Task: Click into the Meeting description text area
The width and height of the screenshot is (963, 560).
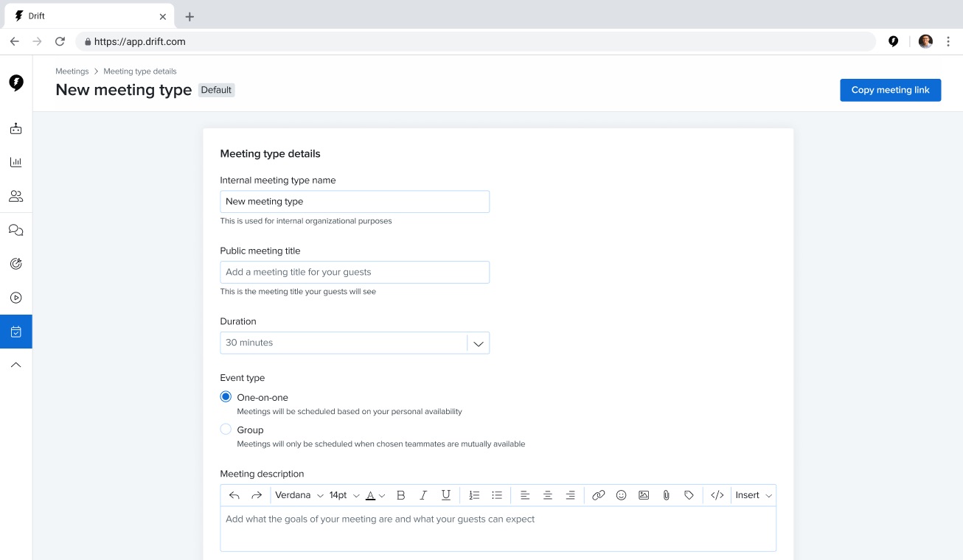Action: [x=498, y=528]
